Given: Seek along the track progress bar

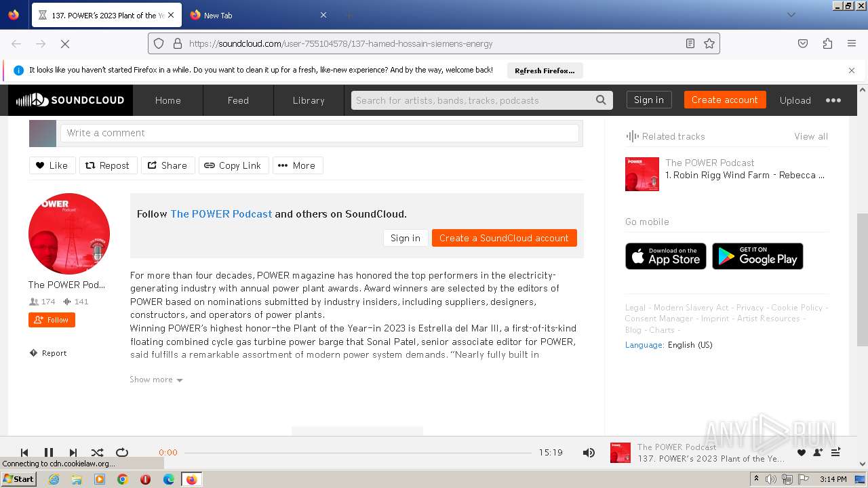Looking at the screenshot, I should click(x=358, y=453).
